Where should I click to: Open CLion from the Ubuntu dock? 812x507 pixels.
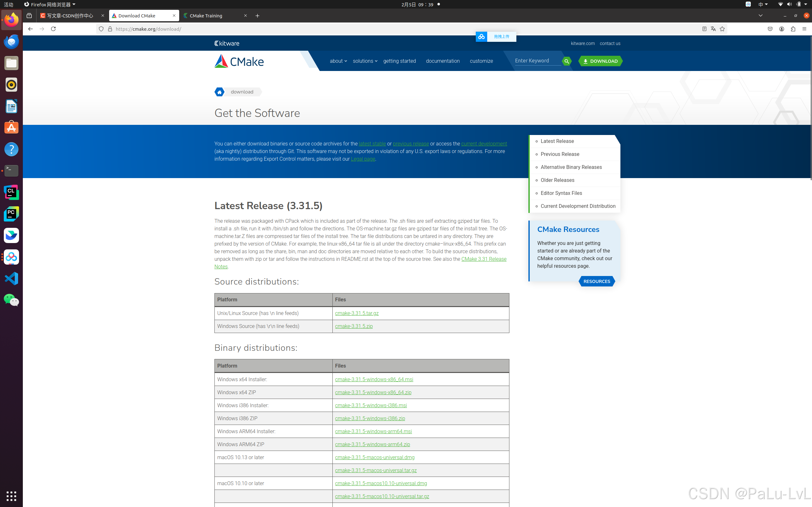coord(11,192)
